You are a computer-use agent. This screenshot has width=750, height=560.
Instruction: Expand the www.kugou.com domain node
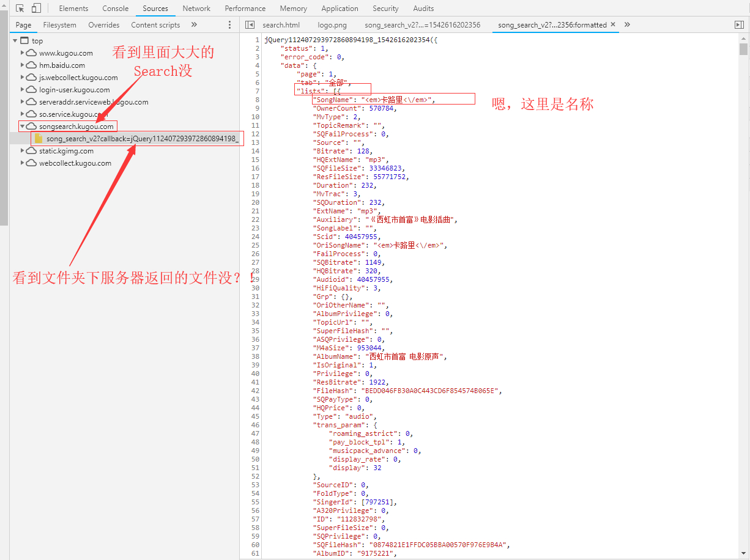pyautogui.click(x=22, y=53)
